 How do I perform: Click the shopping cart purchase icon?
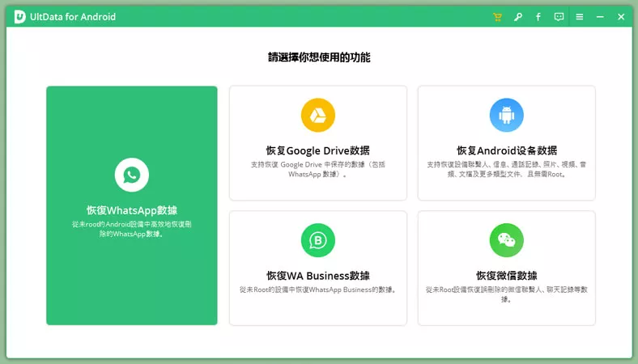click(497, 17)
